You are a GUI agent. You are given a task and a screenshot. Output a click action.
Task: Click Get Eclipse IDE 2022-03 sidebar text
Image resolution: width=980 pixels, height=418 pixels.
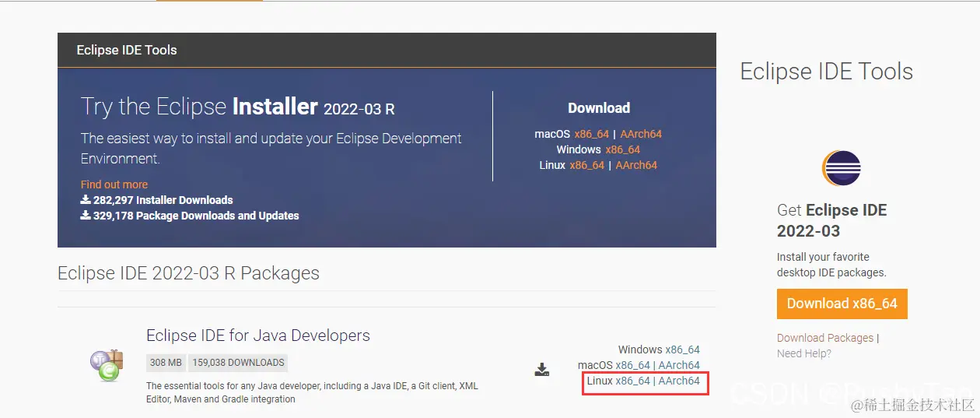(x=831, y=220)
